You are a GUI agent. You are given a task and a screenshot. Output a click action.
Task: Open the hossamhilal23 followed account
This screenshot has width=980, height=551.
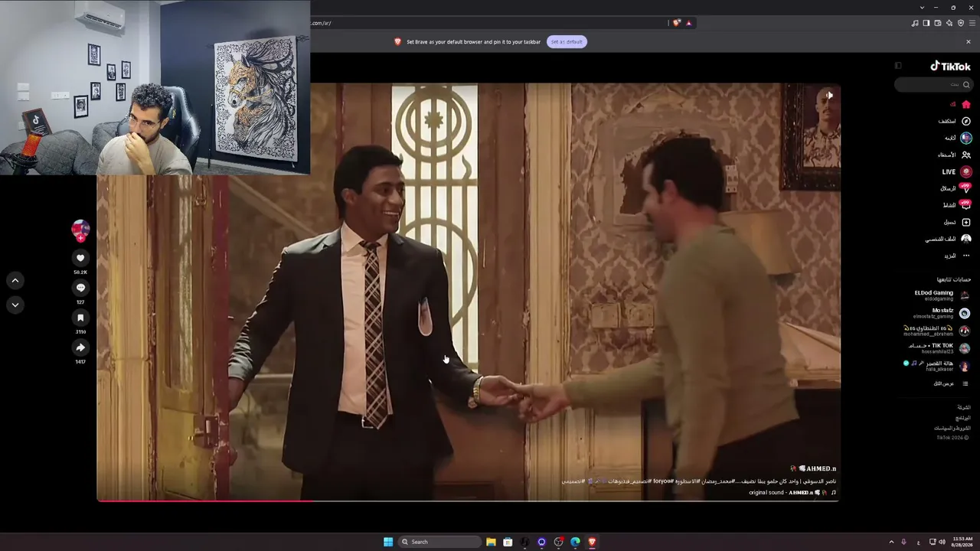[939, 348]
